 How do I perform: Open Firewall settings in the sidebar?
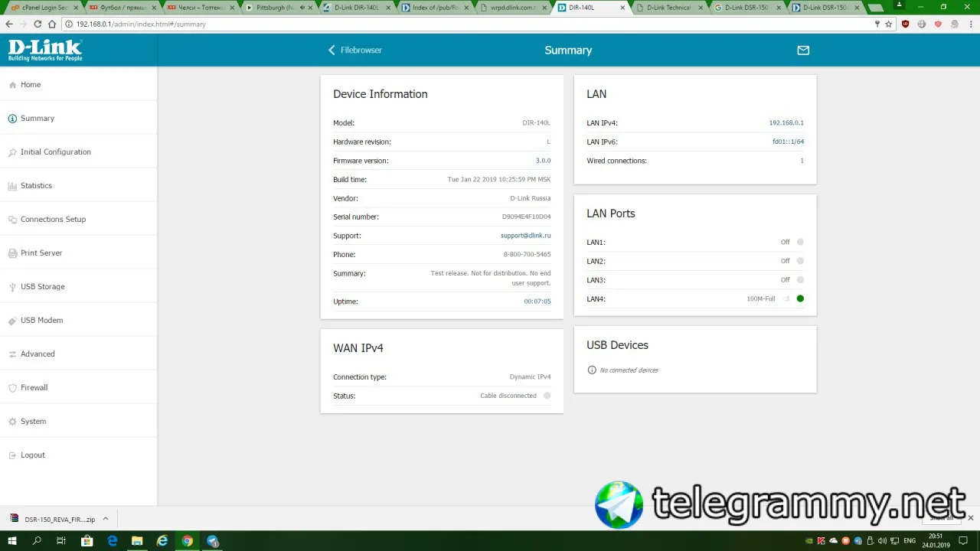click(79, 388)
